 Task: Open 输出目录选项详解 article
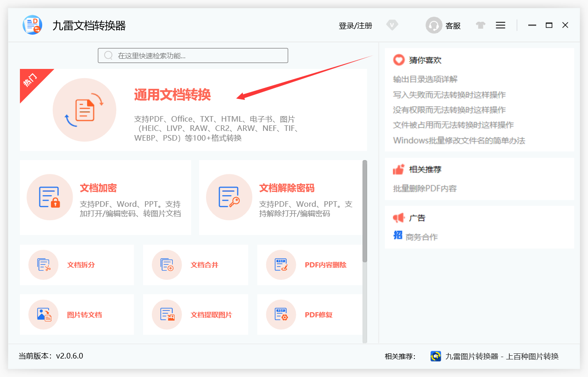[x=425, y=80]
